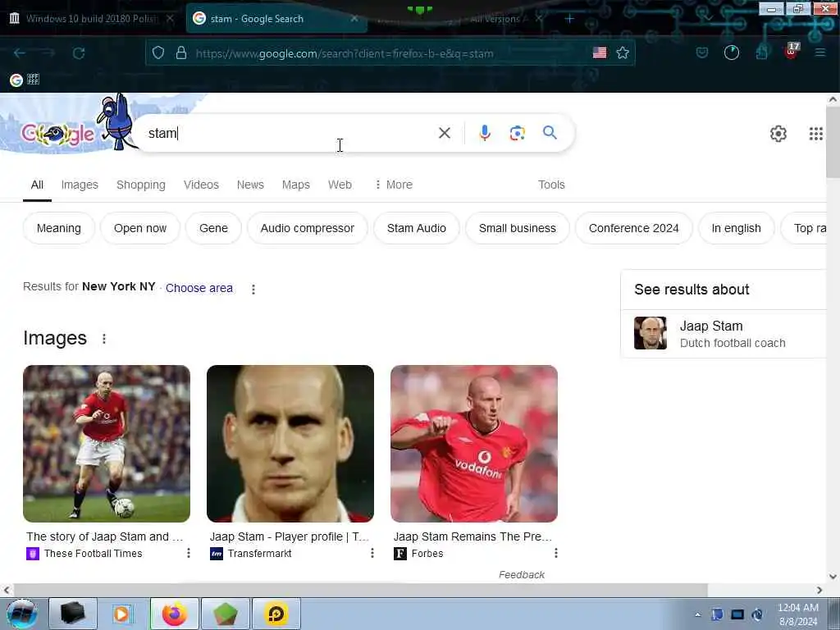Go back to the previous page

[20, 52]
